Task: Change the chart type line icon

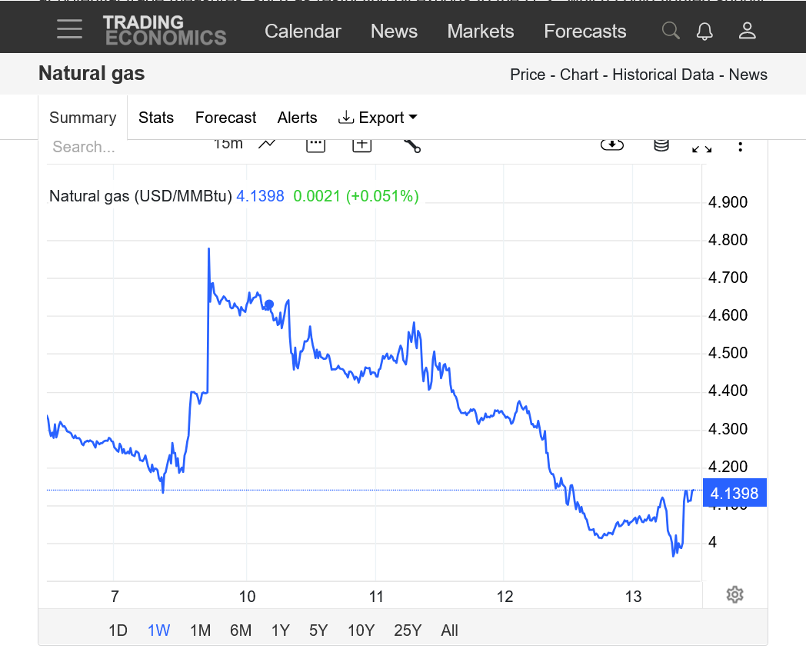Action: point(267,145)
